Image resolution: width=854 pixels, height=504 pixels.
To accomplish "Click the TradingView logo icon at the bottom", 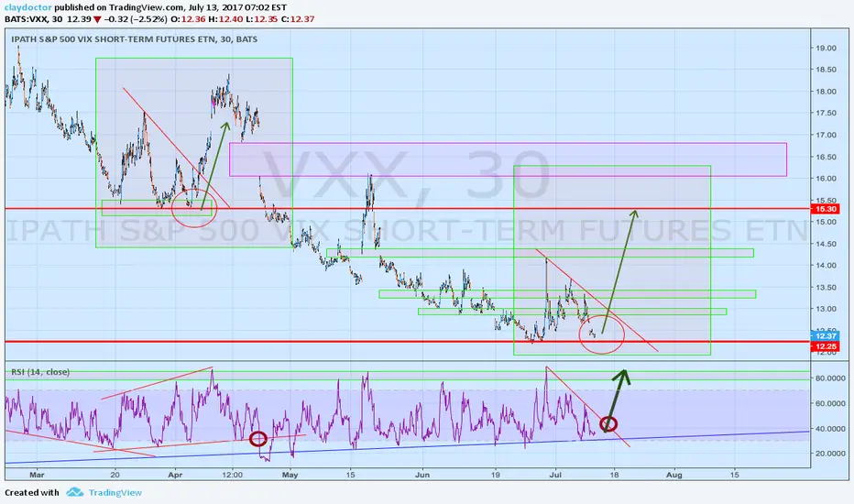I will [x=74, y=493].
